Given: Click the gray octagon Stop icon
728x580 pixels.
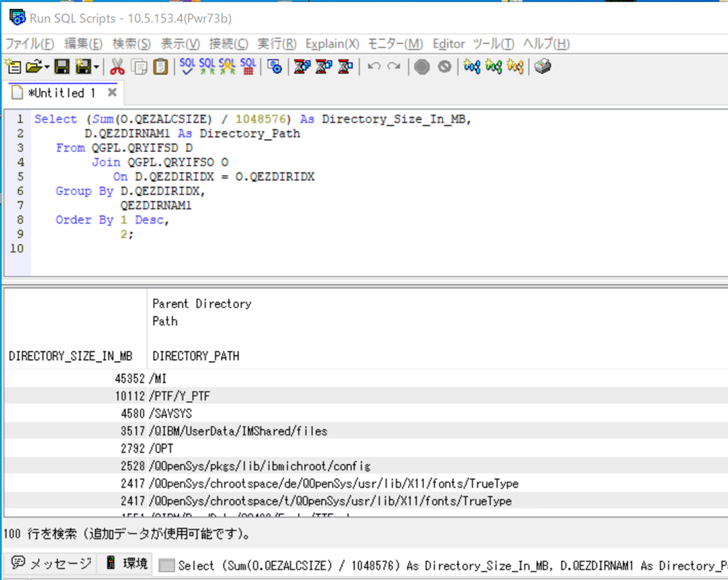Looking at the screenshot, I should point(422,67).
